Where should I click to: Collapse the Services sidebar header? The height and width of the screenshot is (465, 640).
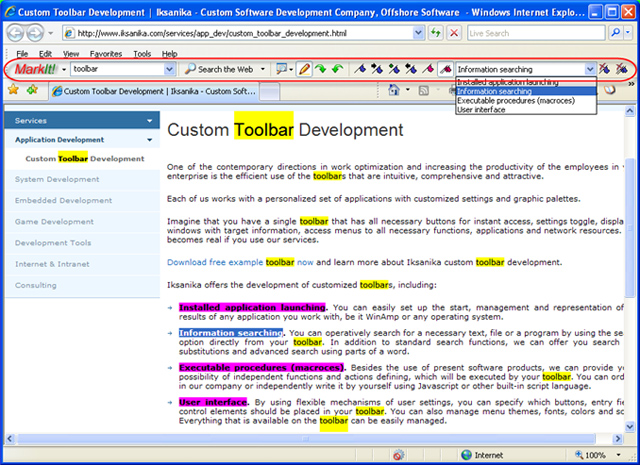[x=82, y=121]
